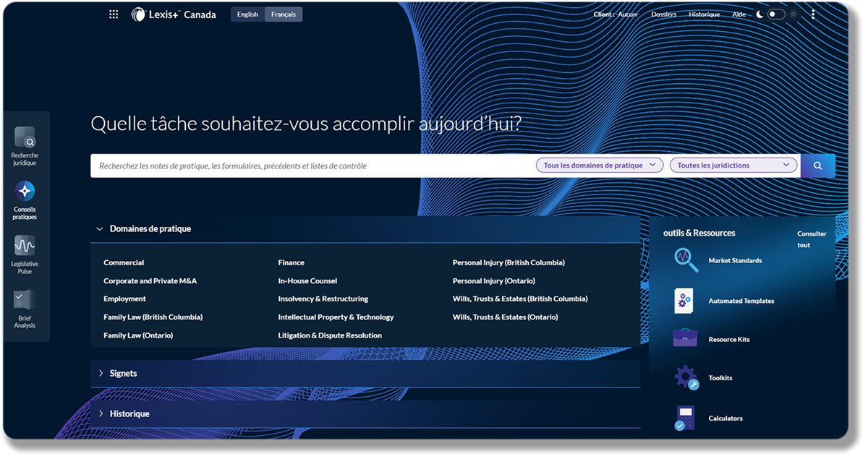868x459 pixels.
Task: Click the Resource Kits briefcase icon
Action: pyautogui.click(x=684, y=339)
